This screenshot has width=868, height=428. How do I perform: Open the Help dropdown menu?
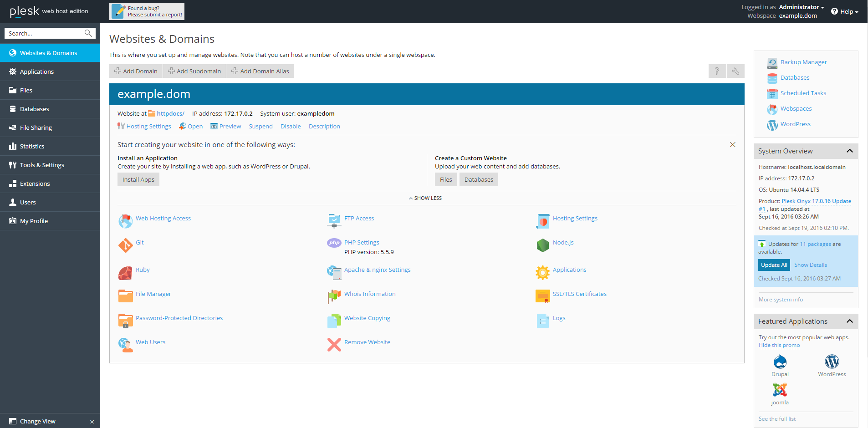[x=845, y=12]
